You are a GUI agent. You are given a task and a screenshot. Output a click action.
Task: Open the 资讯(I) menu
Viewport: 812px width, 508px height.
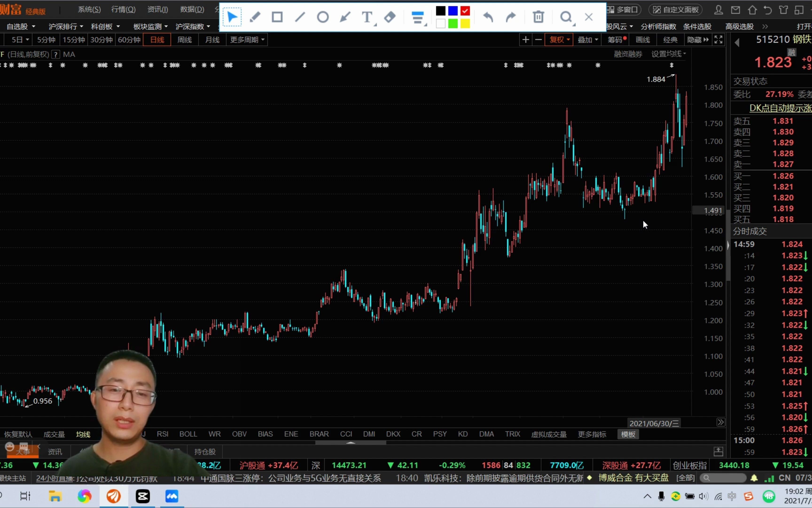pos(158,9)
